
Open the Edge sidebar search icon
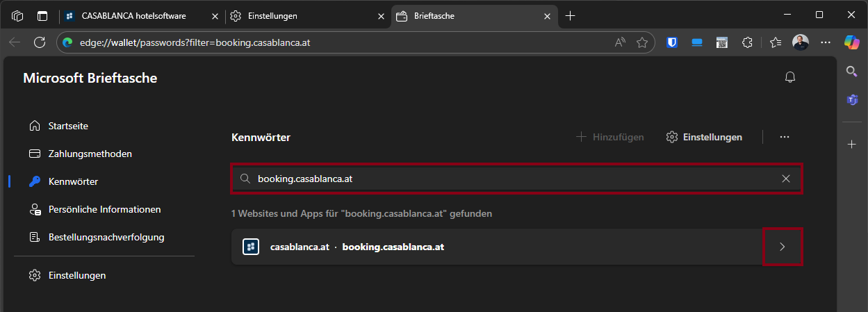point(852,71)
